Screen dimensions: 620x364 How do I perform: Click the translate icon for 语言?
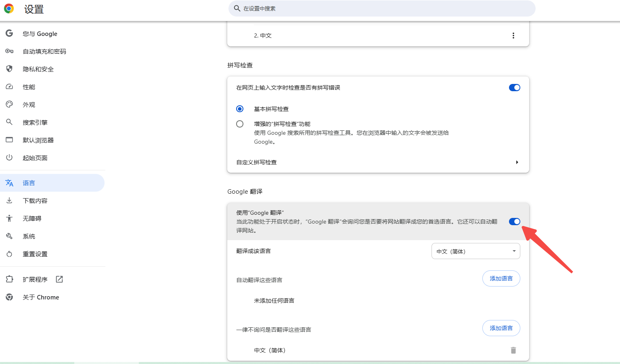[x=9, y=183]
